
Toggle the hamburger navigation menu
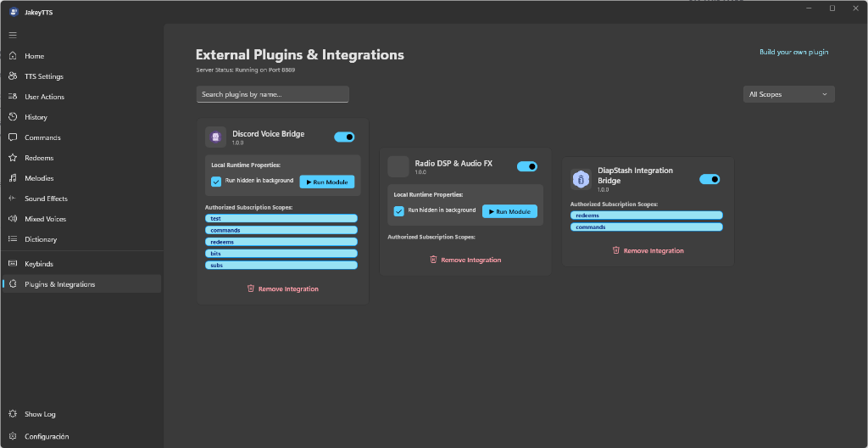click(x=13, y=35)
